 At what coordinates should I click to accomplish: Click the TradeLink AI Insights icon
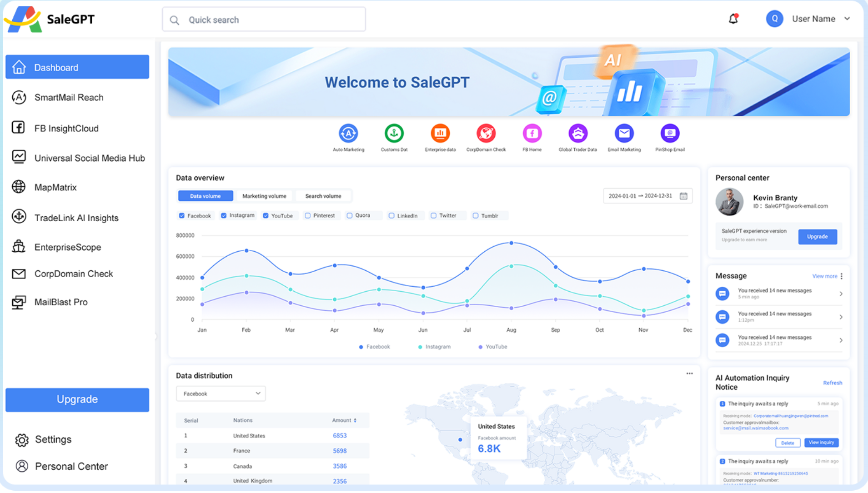(x=19, y=217)
